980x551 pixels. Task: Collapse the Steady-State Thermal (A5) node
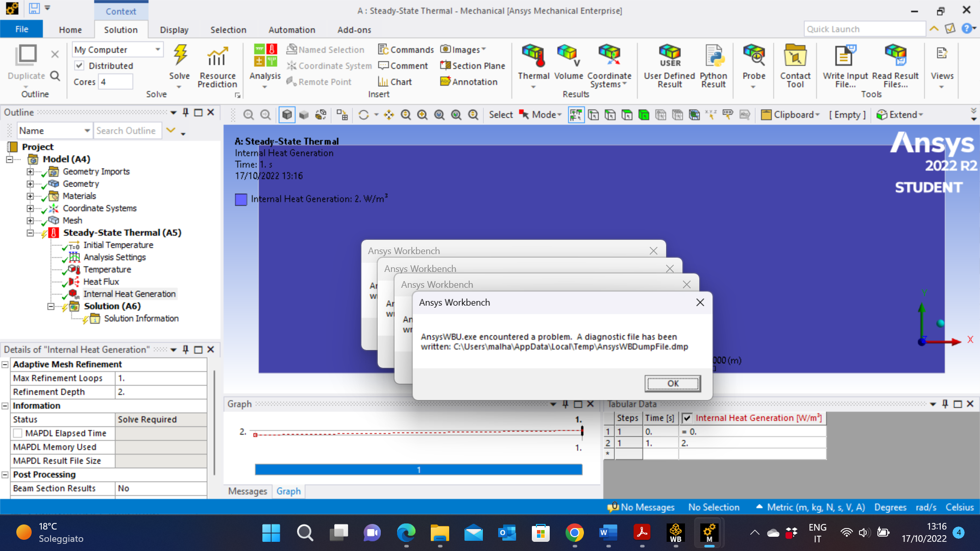point(30,233)
